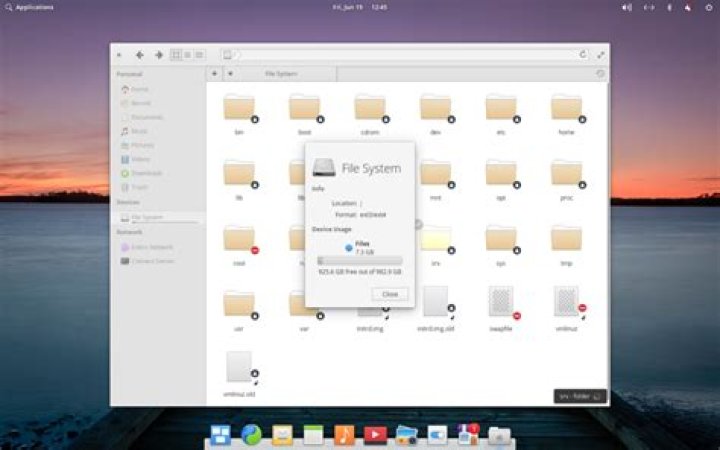This screenshot has width=720, height=450.
Task: Click the device usage progress bar
Action: pos(359,260)
